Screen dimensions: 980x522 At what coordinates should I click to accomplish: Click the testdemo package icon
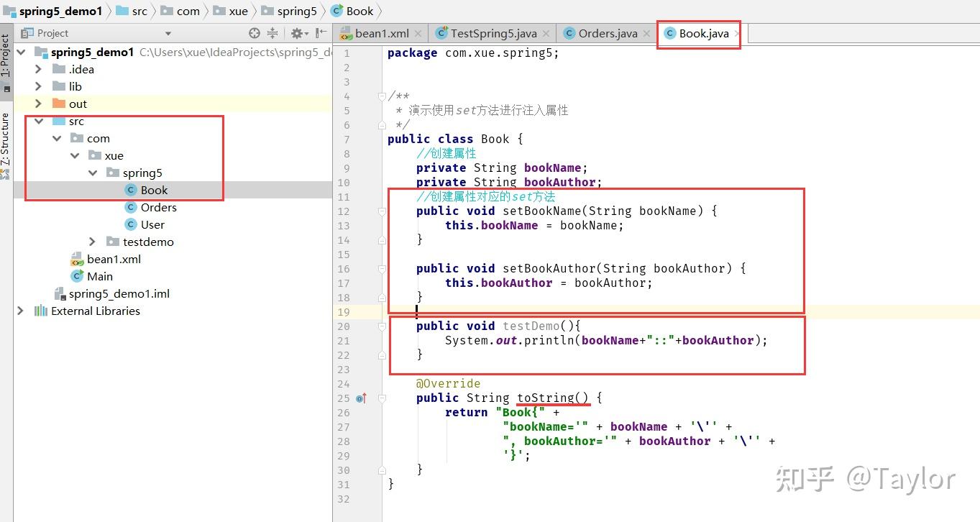point(113,242)
